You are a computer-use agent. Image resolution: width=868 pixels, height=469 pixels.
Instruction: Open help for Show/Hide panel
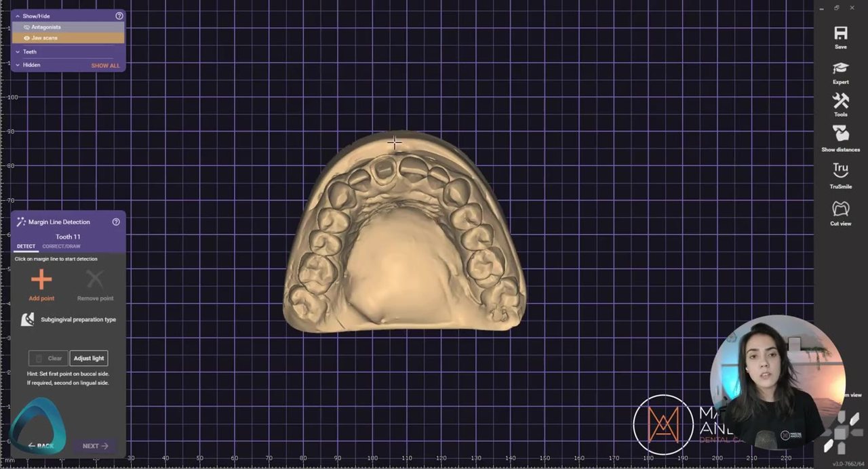click(x=119, y=16)
